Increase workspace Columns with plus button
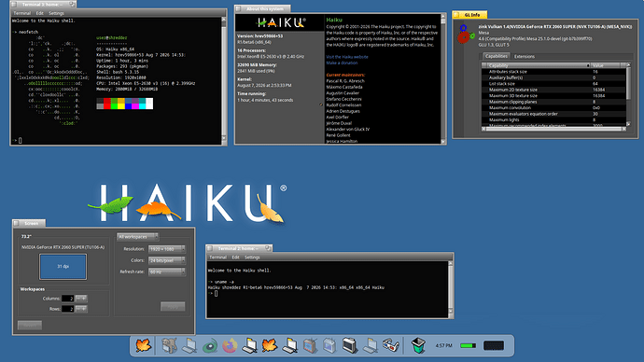The image size is (644, 362). click(84, 299)
